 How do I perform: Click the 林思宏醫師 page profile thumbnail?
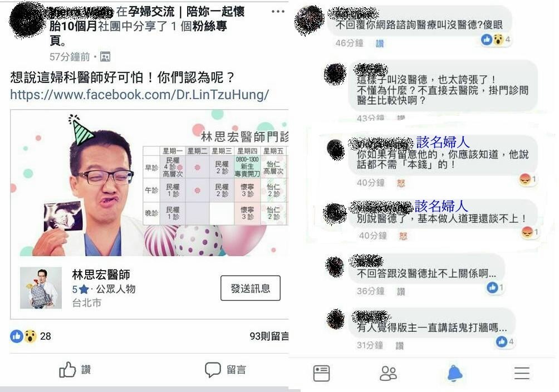click(x=41, y=288)
